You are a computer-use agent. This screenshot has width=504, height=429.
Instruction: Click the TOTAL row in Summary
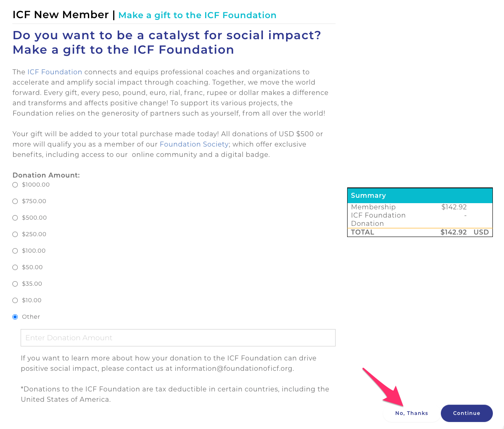(x=420, y=232)
